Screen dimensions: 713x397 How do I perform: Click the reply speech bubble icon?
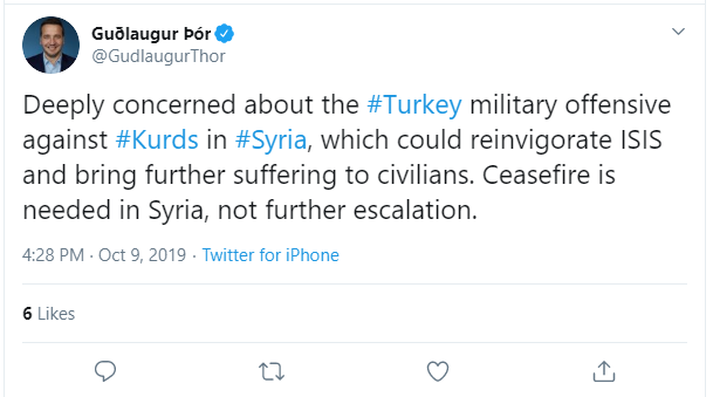[105, 371]
